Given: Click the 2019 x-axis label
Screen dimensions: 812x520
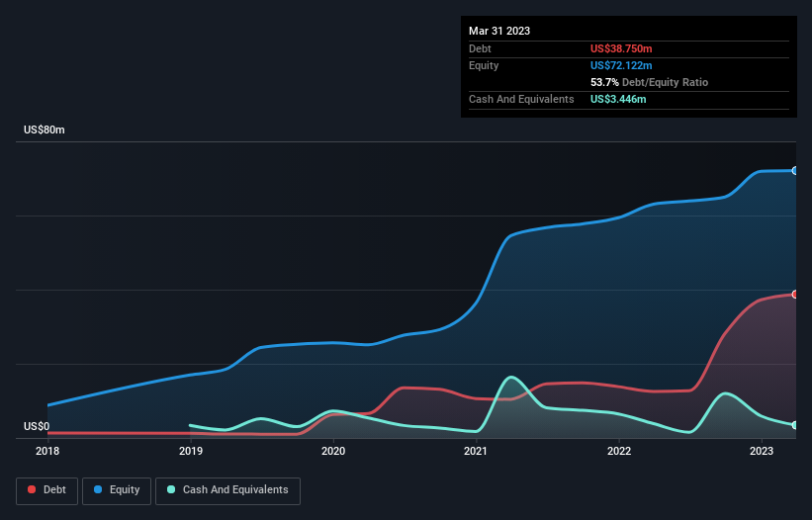Looking at the screenshot, I should pyautogui.click(x=191, y=451).
